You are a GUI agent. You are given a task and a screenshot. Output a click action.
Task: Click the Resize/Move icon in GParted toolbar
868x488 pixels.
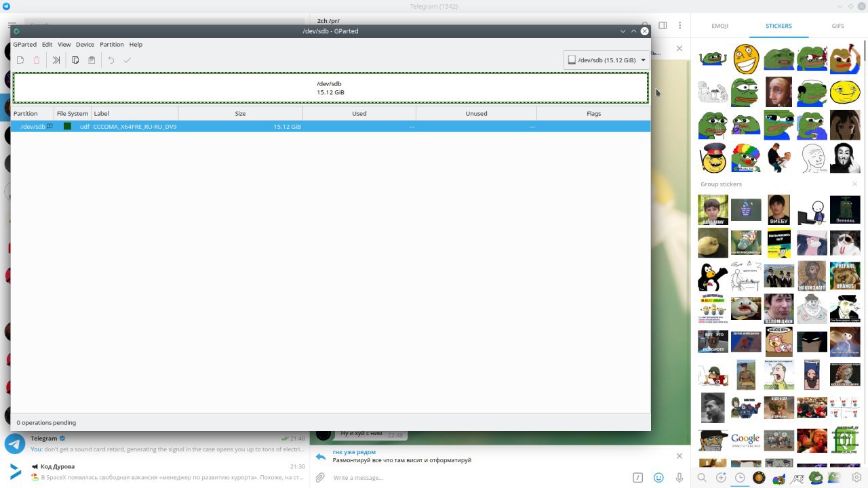(x=56, y=60)
